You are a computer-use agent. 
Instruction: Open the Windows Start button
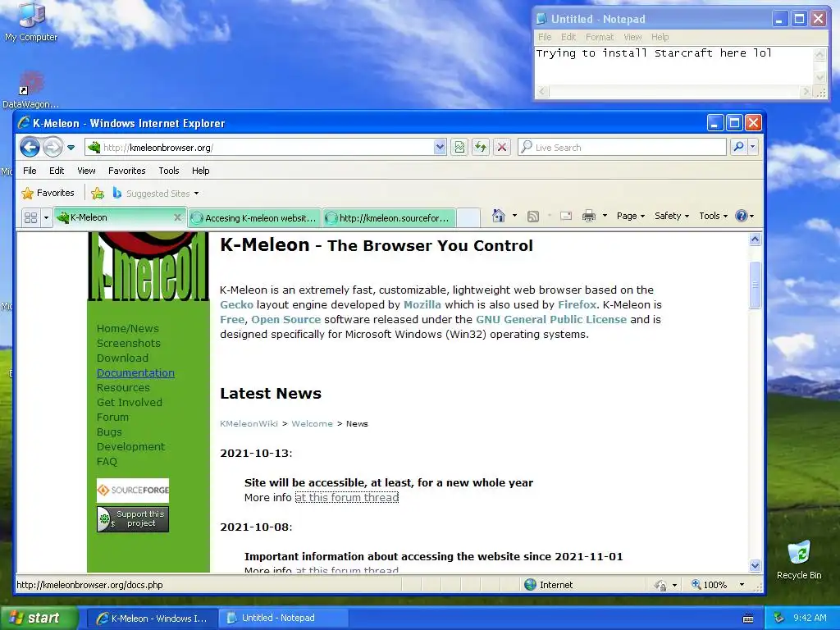click(x=38, y=618)
